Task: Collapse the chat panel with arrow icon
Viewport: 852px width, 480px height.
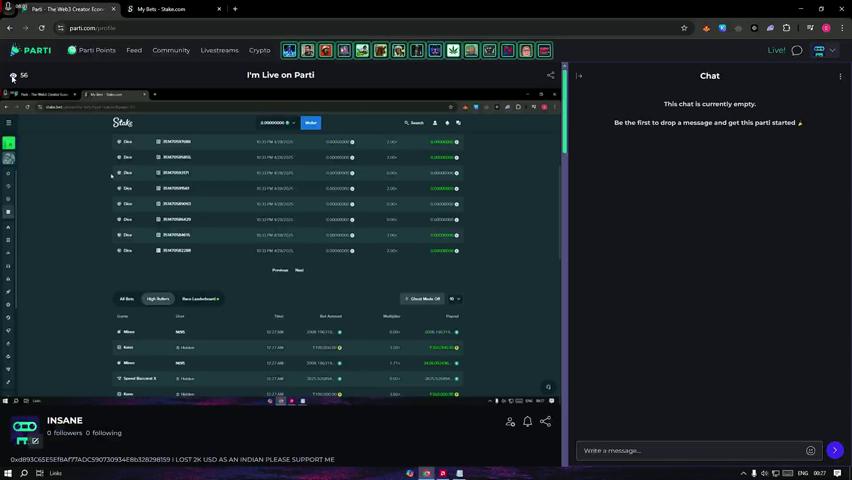Action: tap(579, 76)
